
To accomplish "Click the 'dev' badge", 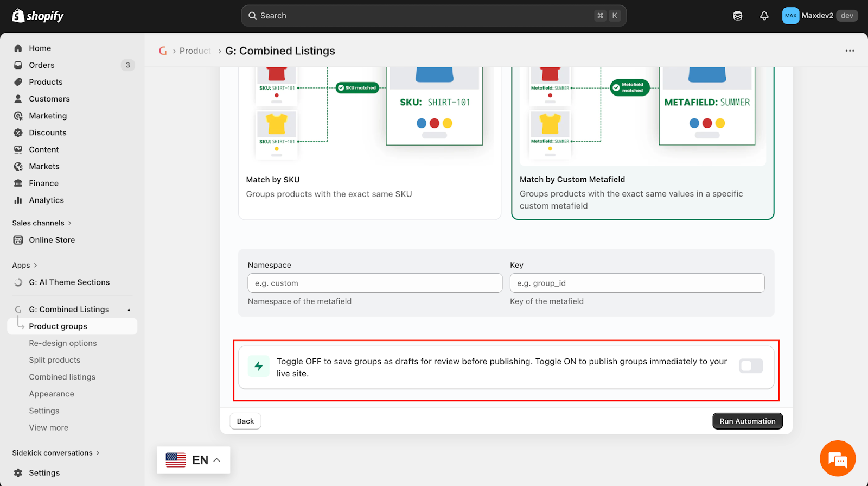I will point(847,16).
